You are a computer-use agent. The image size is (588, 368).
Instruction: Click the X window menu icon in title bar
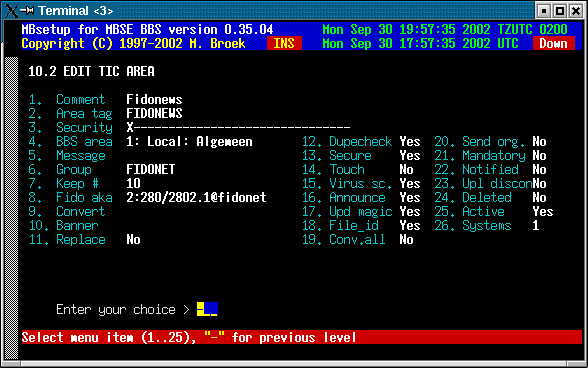12,11
